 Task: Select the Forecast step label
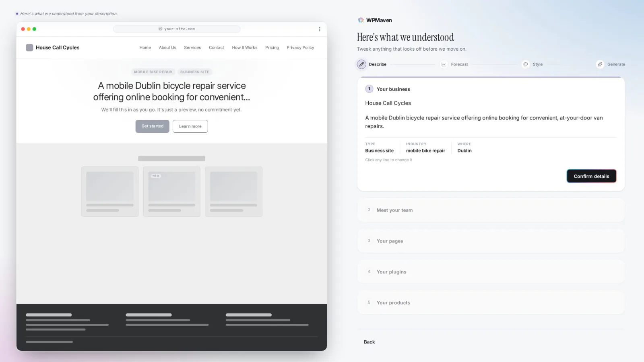(460, 64)
